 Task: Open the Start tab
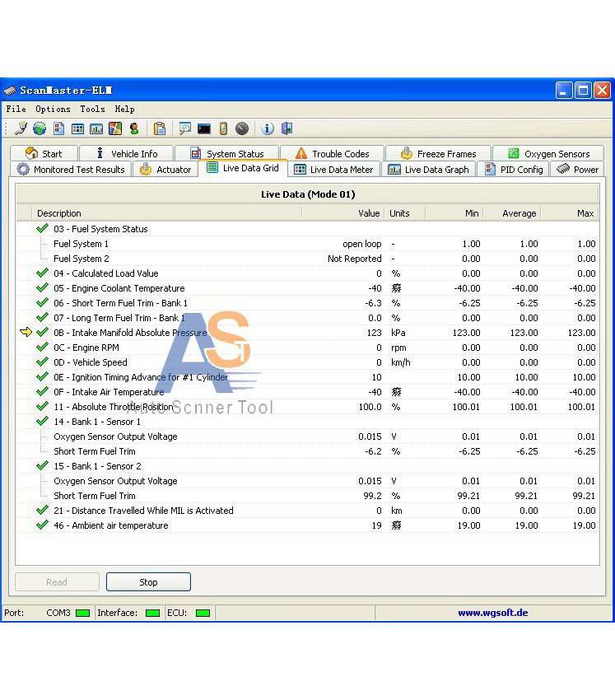(x=44, y=153)
